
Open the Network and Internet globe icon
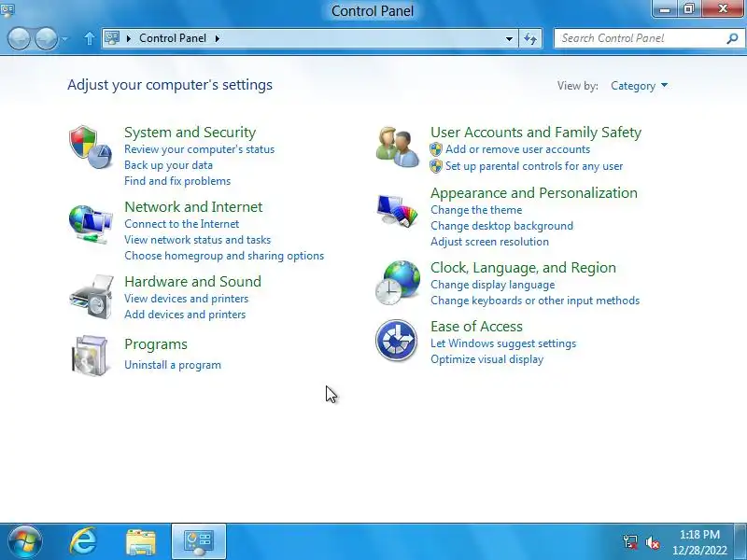(91, 224)
